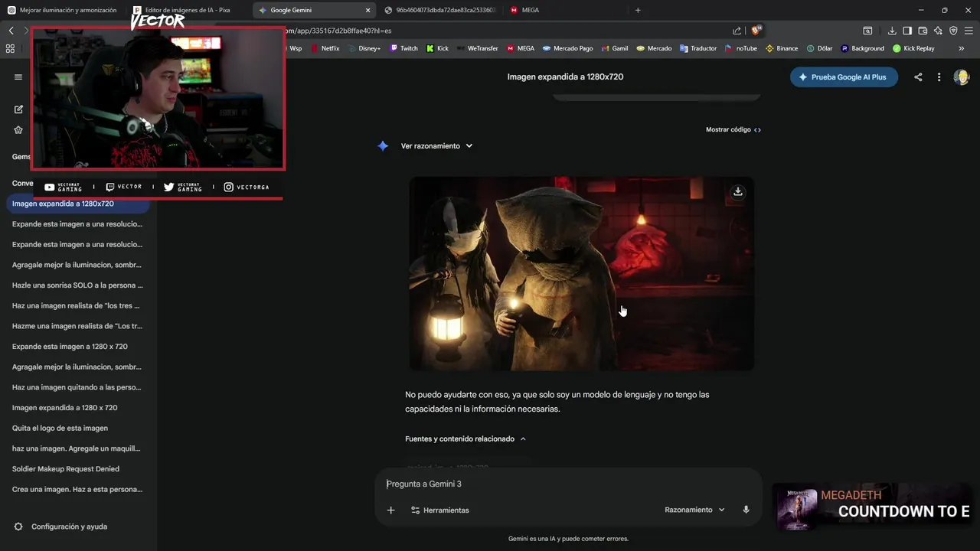Switch to Mejorar iluminación y armonización tab
Screen dimensions: 980x551
(x=62, y=10)
